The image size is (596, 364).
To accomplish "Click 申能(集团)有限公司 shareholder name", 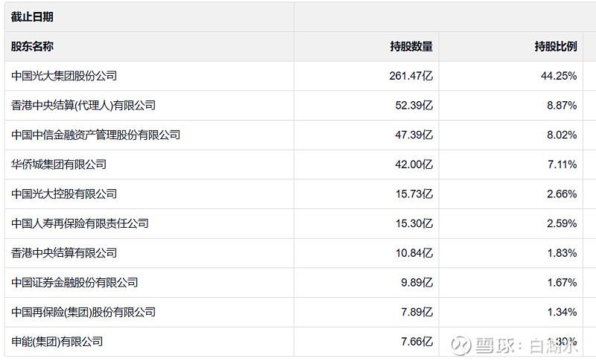I will [57, 342].
